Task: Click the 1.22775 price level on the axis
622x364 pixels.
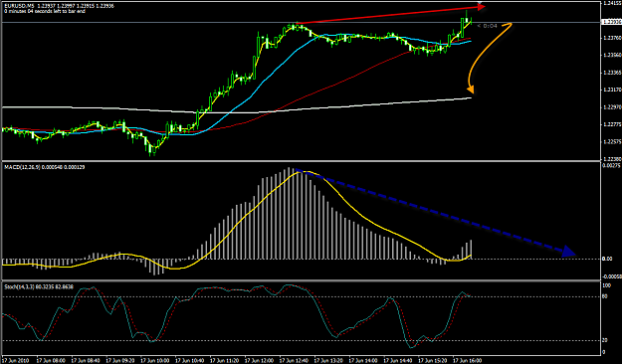Action: [611, 124]
